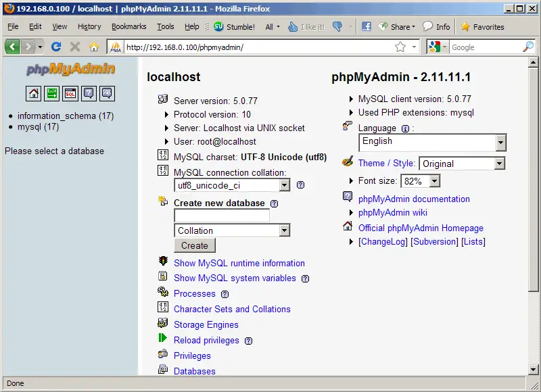The height and width of the screenshot is (392, 541).
Task: Open search engine Google selector dropdown
Action: [438, 47]
